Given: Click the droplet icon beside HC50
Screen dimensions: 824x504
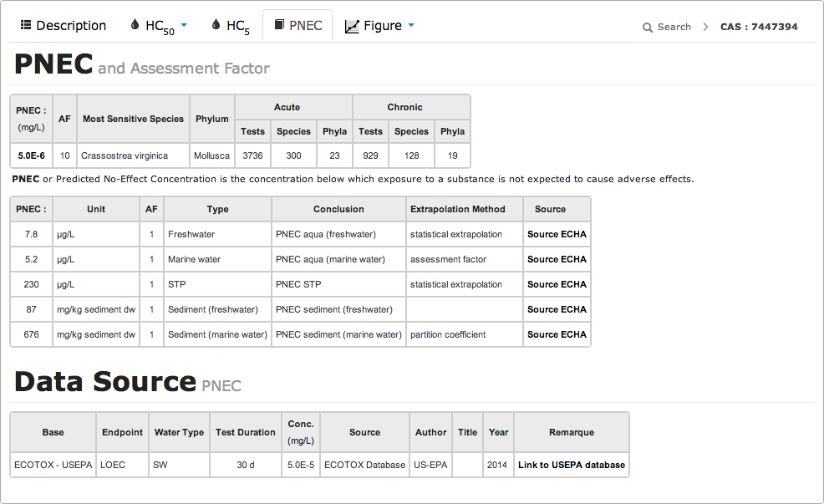Looking at the screenshot, I should pyautogui.click(x=135, y=26).
